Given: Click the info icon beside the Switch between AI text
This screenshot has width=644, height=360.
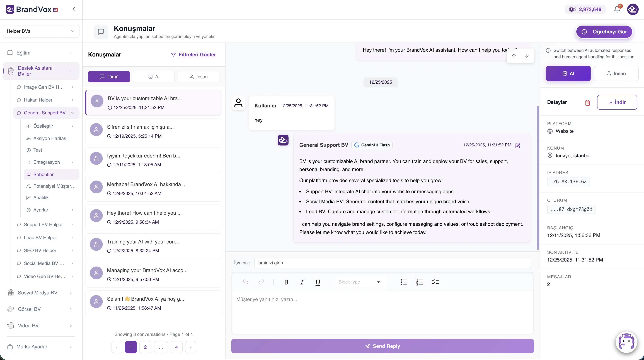Looking at the screenshot, I should tap(548, 50).
